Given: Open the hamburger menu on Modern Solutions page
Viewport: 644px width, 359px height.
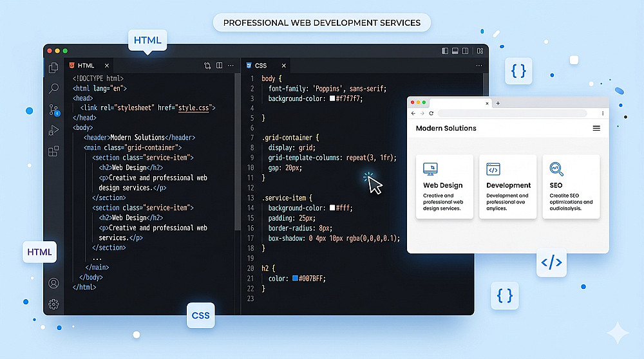Looking at the screenshot, I should pos(596,129).
